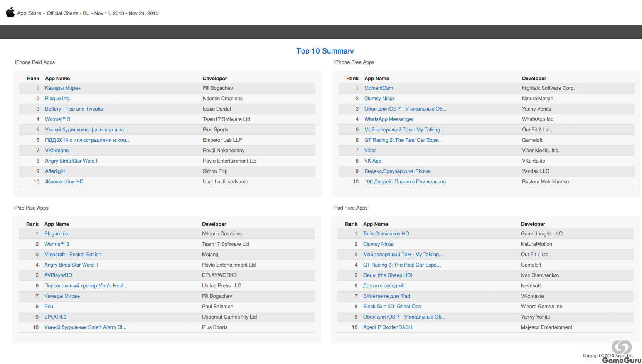Open the Viber app link
The width and height of the screenshot is (642, 364).
click(x=370, y=151)
